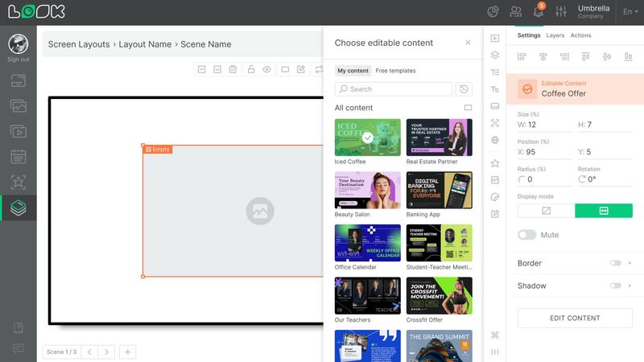
Task: Toggle the lock icon in canvas toolbar
Action: 251,69
